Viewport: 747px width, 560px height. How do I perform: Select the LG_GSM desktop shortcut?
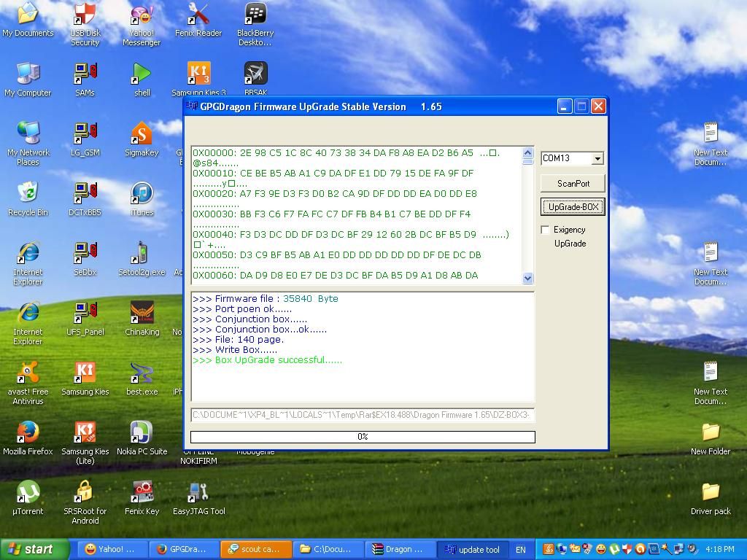click(x=85, y=139)
